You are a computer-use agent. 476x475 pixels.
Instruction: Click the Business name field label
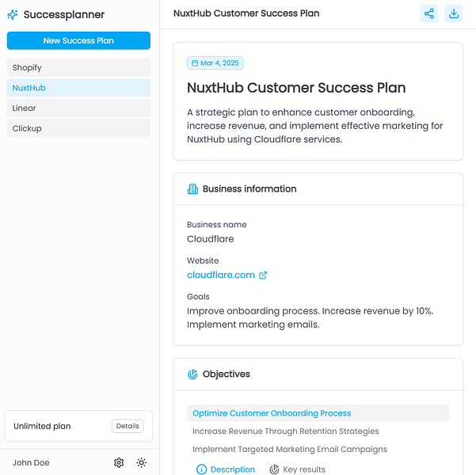tap(217, 225)
